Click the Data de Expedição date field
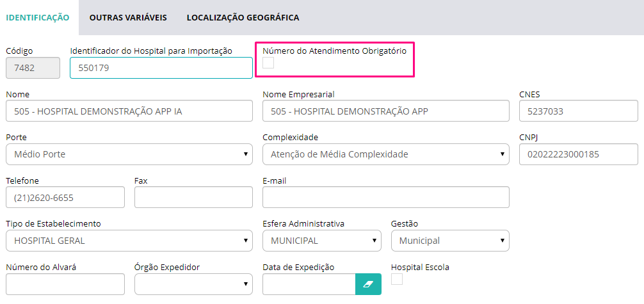Image resolution: width=644 pixels, height=304 pixels. [x=309, y=284]
